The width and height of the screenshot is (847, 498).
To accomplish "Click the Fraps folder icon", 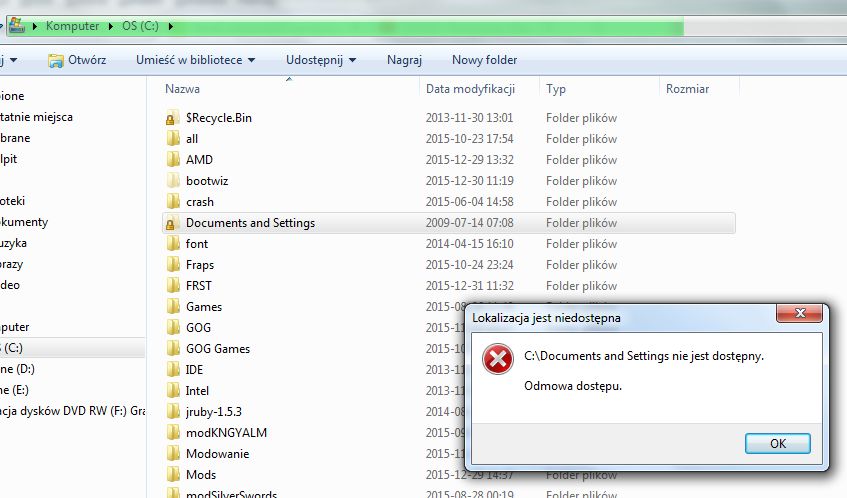I will pos(172,265).
